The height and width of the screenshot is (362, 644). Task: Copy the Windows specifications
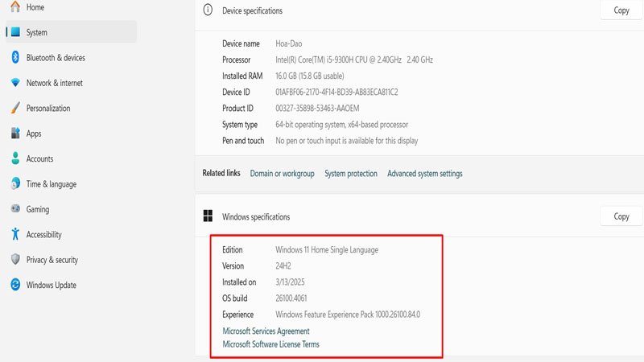[621, 216]
